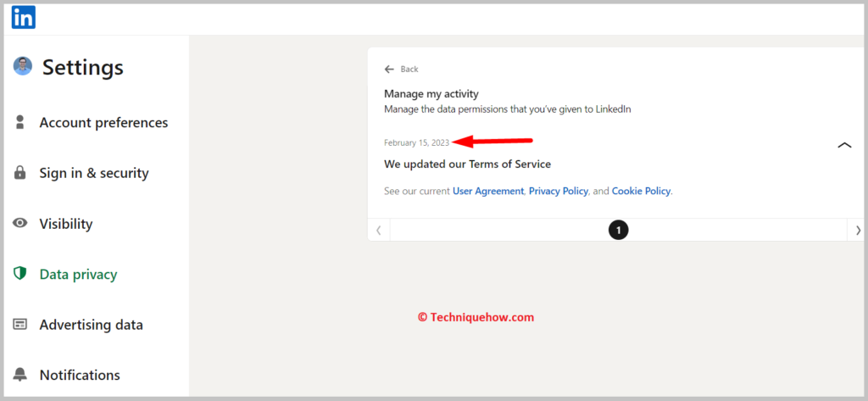Viewport: 868px width, 401px height.
Task: Go to previous page with left chevron
Action: 379,230
